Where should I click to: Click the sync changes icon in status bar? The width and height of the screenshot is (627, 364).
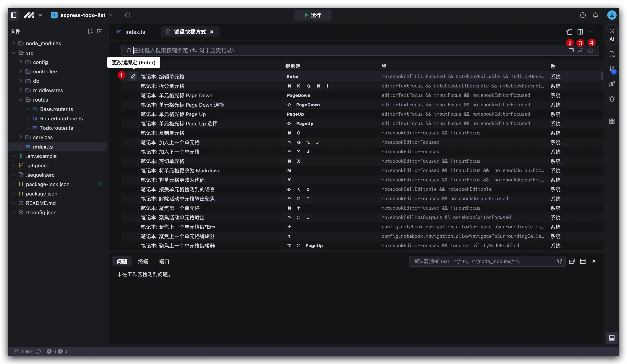click(38, 351)
